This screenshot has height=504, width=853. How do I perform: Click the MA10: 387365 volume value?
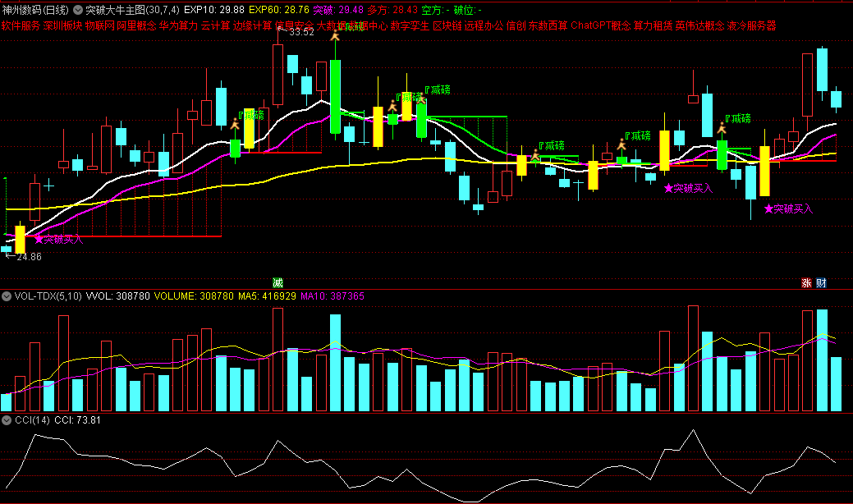332,296
